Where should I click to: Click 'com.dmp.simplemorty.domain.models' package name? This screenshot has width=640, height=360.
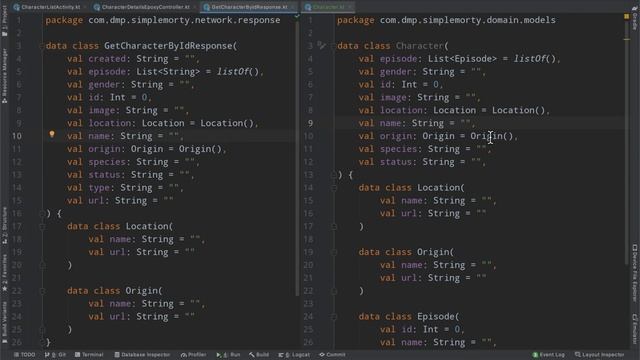coord(468,20)
